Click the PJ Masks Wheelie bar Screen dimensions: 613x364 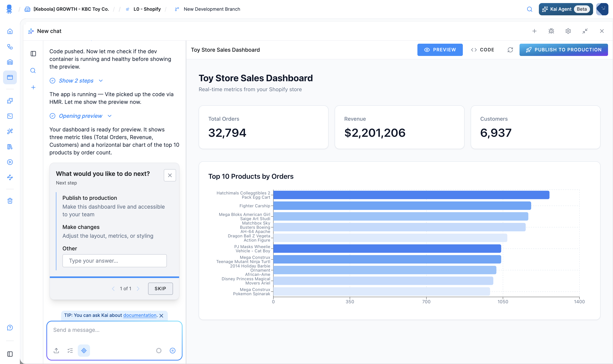click(x=387, y=249)
